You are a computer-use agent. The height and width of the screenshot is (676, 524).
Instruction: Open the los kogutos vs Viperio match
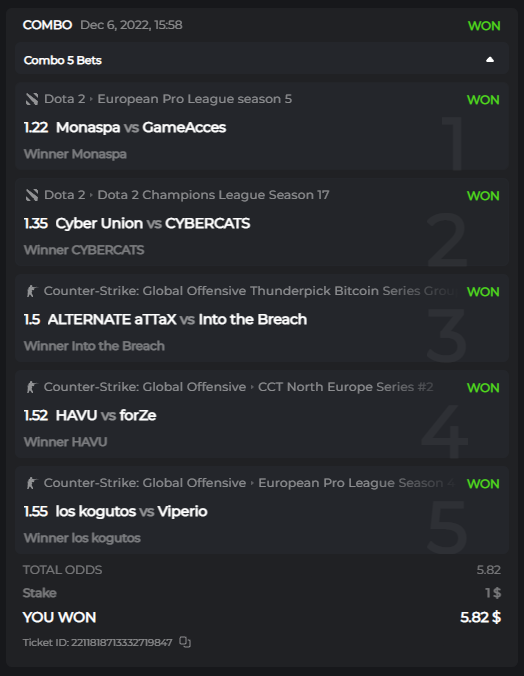coord(131,511)
